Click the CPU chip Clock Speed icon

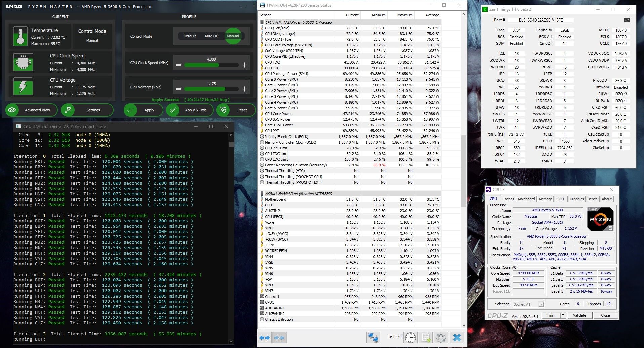(23, 62)
